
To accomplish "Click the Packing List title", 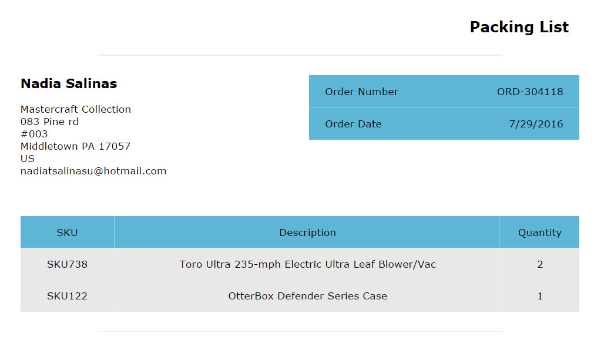I will point(519,28).
